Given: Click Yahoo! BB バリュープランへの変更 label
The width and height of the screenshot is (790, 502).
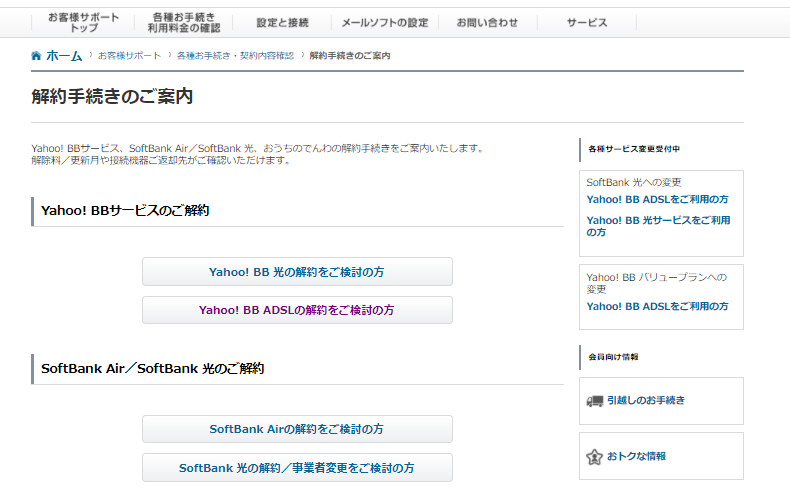Looking at the screenshot, I should [656, 283].
